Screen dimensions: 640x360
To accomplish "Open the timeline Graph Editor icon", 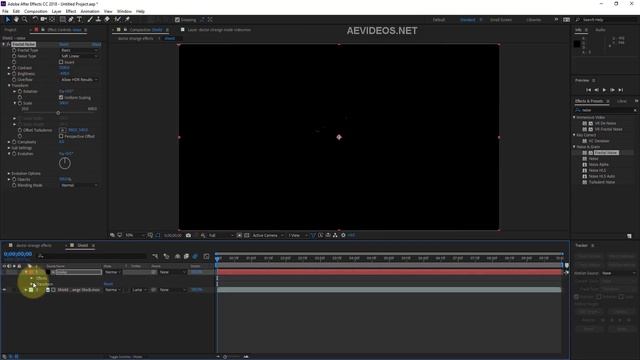I will tap(207, 256).
